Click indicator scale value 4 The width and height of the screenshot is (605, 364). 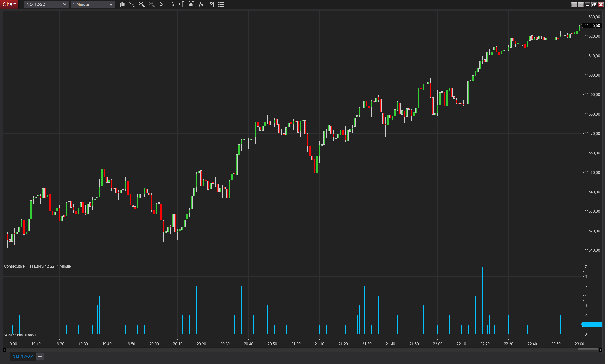[x=586, y=296]
